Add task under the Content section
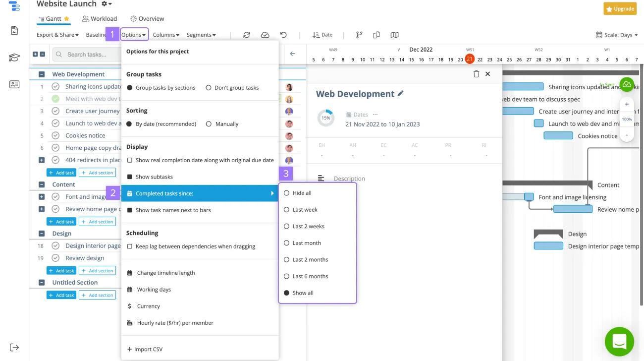 point(61,222)
